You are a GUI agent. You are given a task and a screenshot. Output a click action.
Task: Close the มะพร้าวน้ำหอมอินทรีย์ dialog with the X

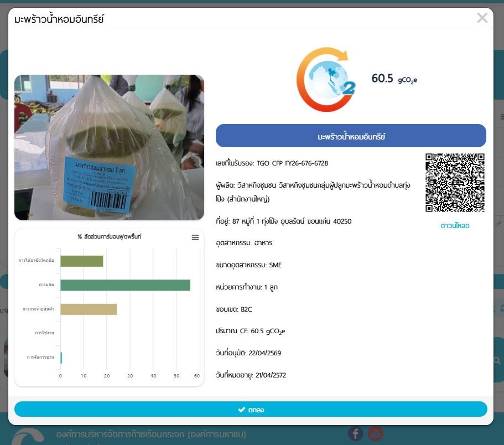click(x=482, y=18)
